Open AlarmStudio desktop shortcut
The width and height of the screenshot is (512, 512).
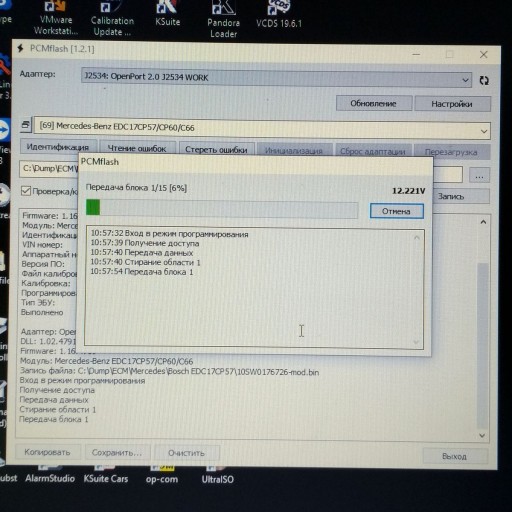point(50,475)
